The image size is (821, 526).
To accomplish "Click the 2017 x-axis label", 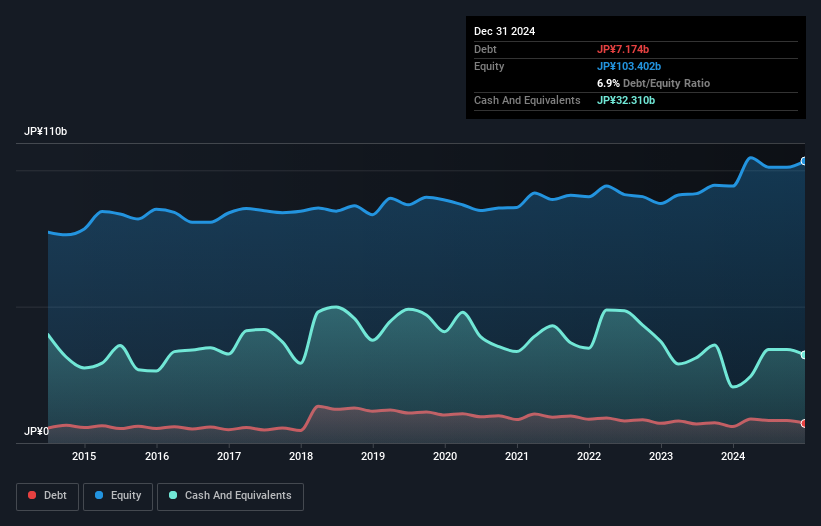I will click(229, 456).
